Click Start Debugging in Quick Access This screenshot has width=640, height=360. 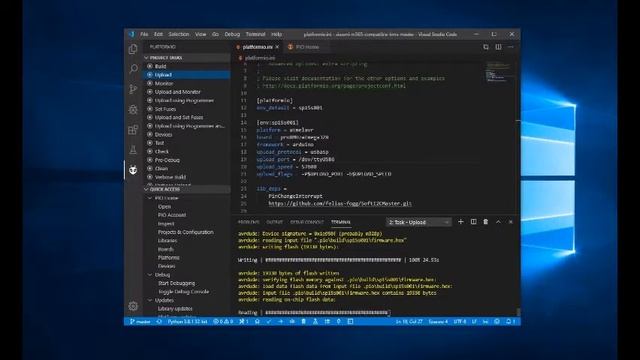(x=176, y=283)
